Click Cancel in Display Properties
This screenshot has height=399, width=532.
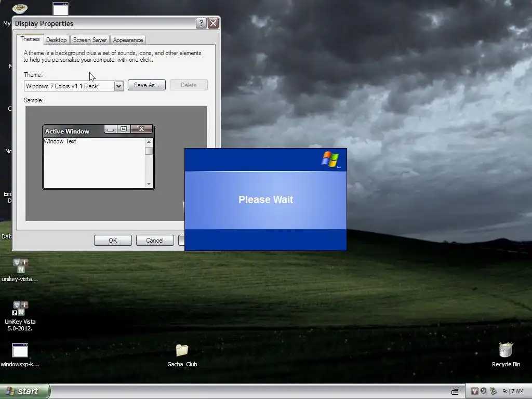(155, 240)
